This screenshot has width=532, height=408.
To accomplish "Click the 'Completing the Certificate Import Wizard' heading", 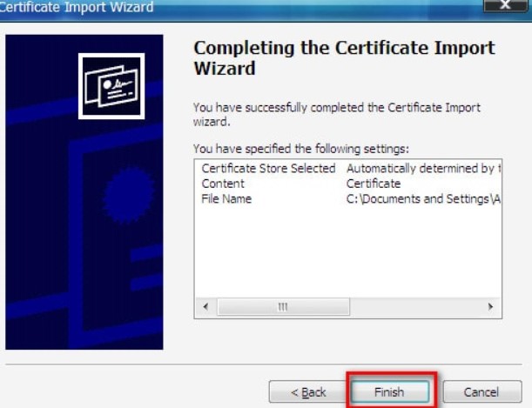I will click(x=344, y=57).
